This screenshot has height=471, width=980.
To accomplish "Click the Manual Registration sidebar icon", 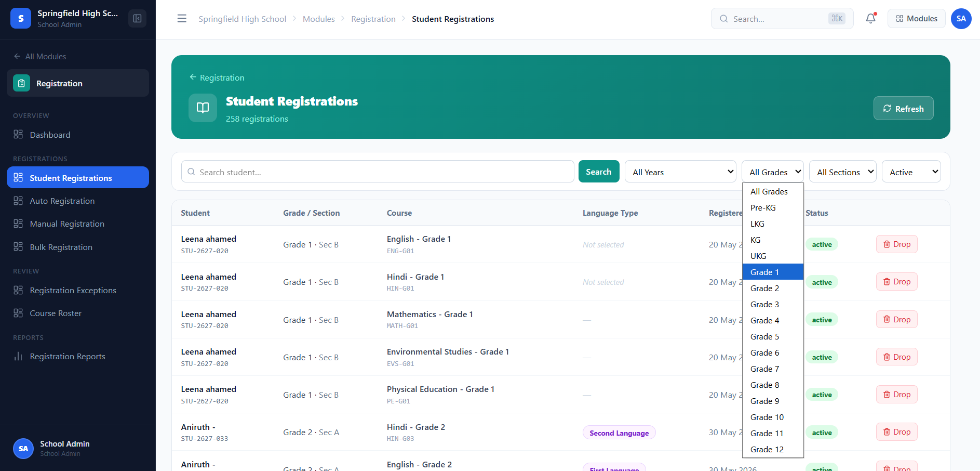I will 18,224.
